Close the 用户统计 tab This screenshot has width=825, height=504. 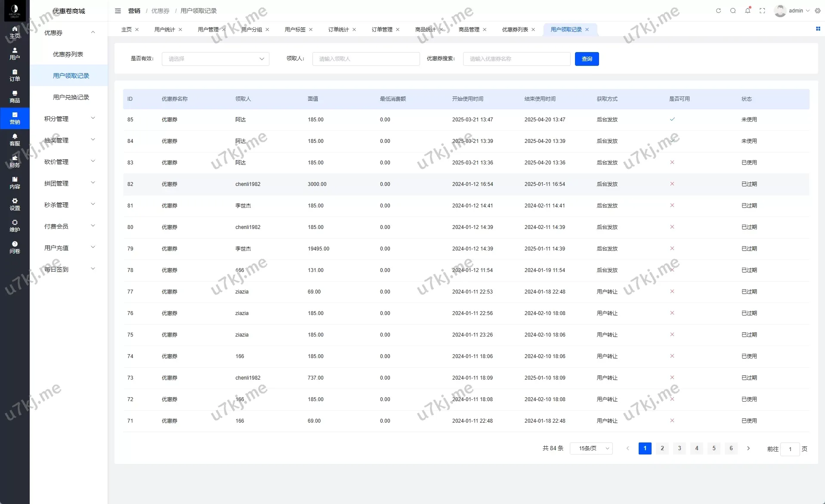pyautogui.click(x=180, y=30)
